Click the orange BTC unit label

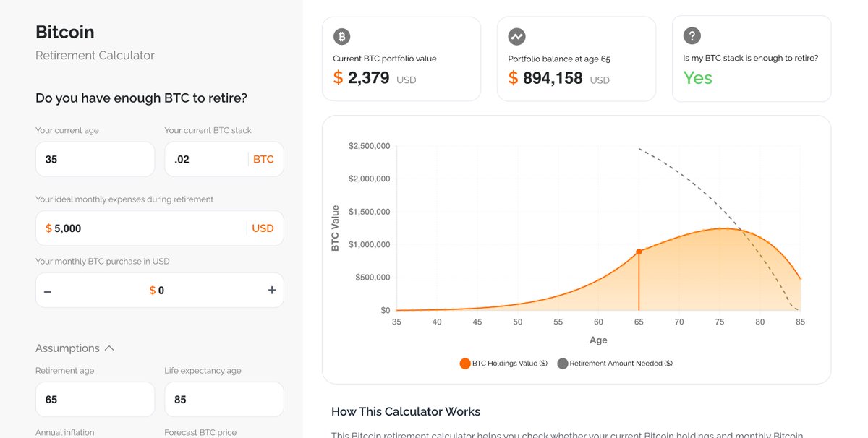tap(263, 159)
